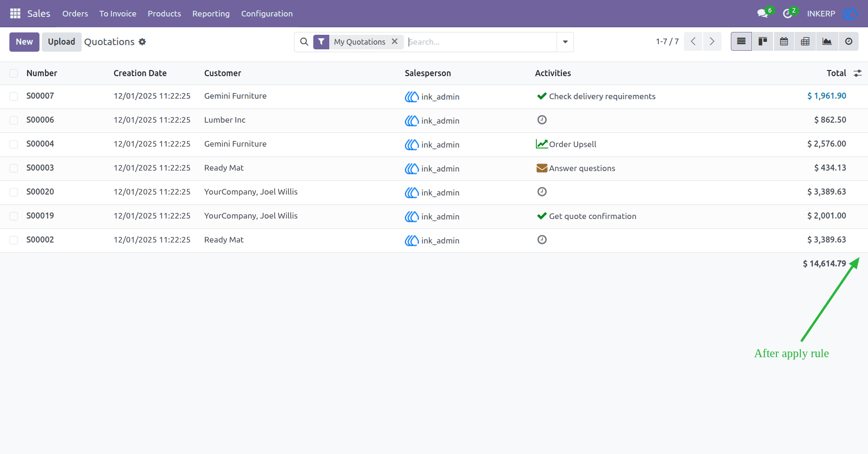868x454 pixels.
Task: Open optional columns selector beside Total
Action: click(858, 73)
